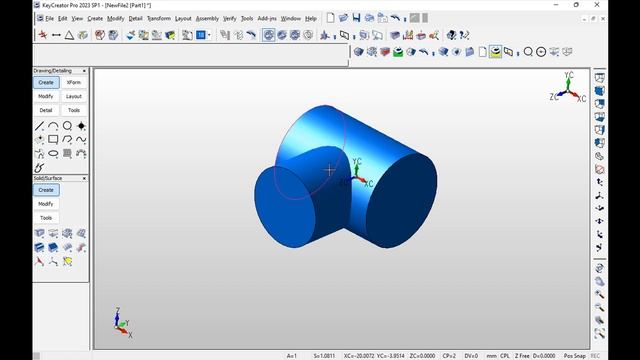Toggle the highlighted yellow-base display icon

(495, 52)
